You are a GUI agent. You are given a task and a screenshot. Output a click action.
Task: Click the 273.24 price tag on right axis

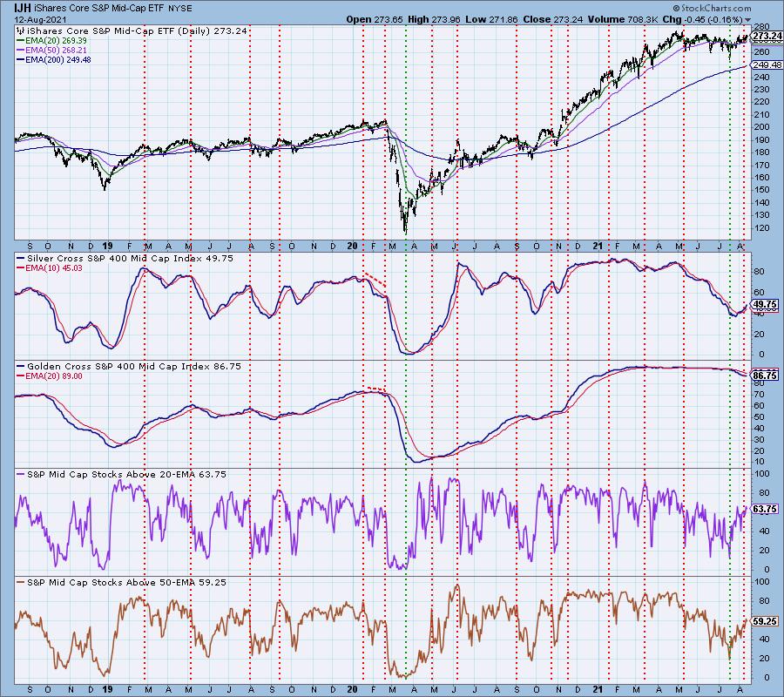coord(767,36)
